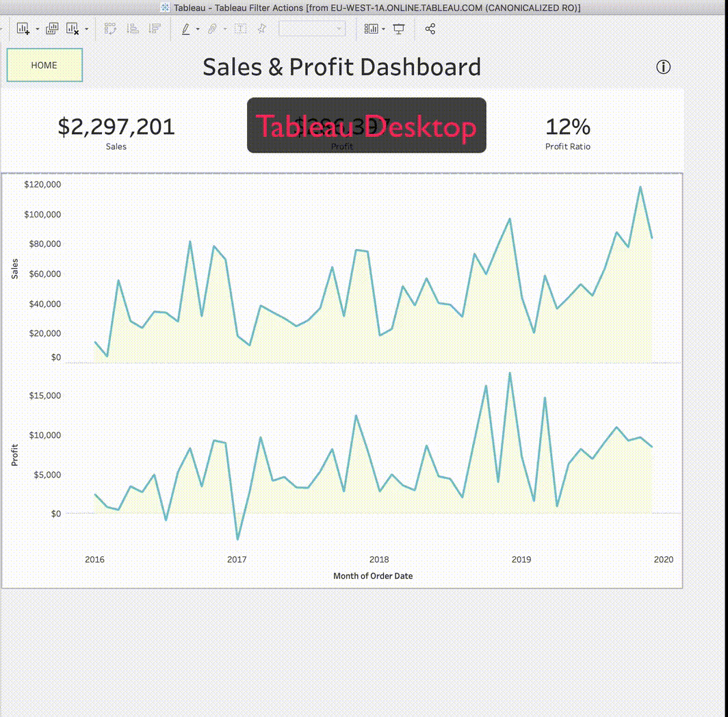Click the Sales & Profit Dashboard title

coord(342,67)
